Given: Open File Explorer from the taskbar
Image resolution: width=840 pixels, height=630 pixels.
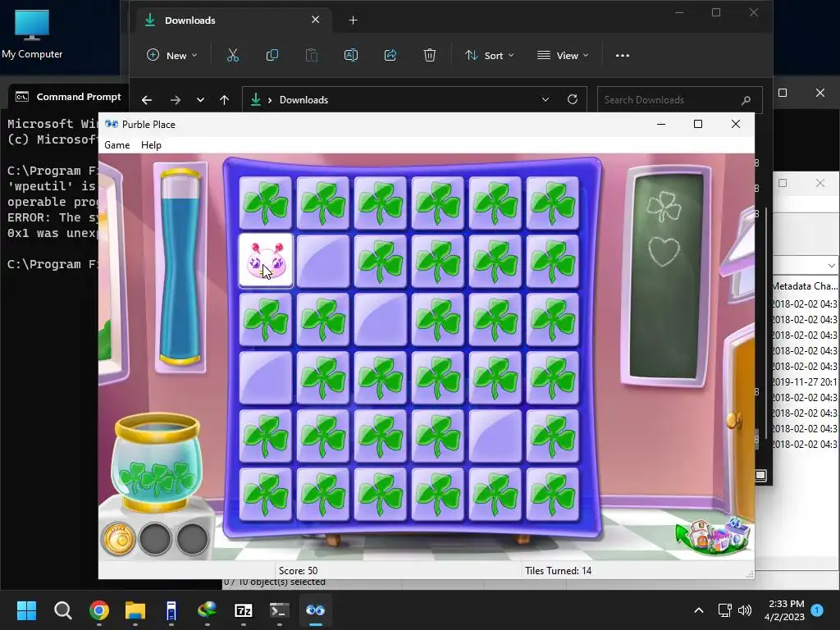Looking at the screenshot, I should [135, 610].
